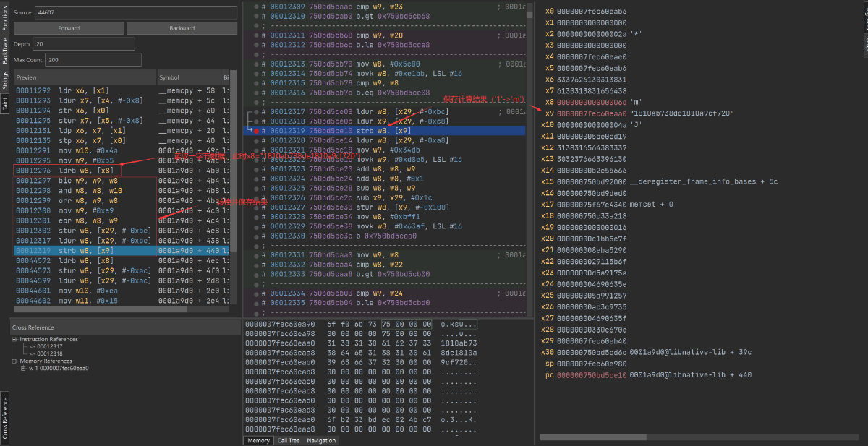
Task: Select taint row 00011292 ldr x6, [x1]
Action: pos(122,90)
